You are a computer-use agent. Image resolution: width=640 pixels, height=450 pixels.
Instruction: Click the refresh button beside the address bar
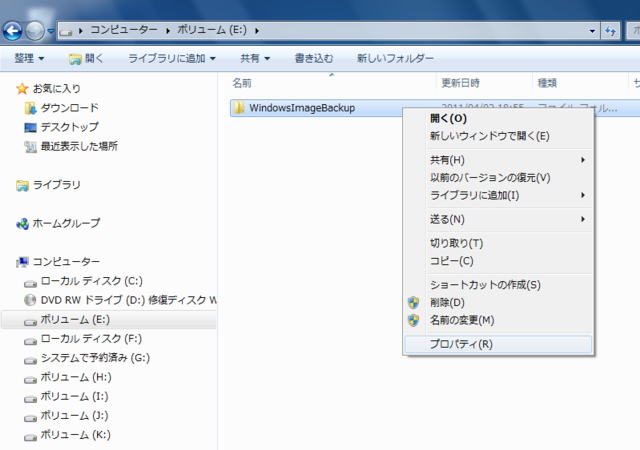[610, 31]
